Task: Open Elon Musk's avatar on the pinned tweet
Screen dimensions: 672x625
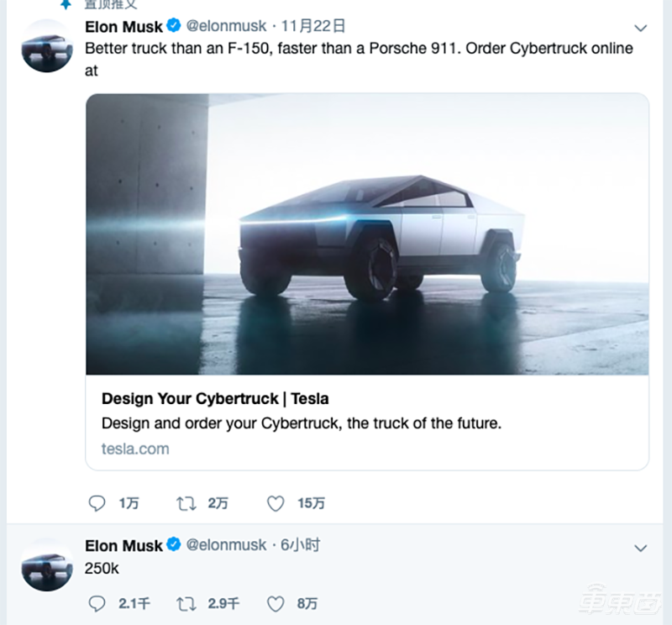Action: 47,48
